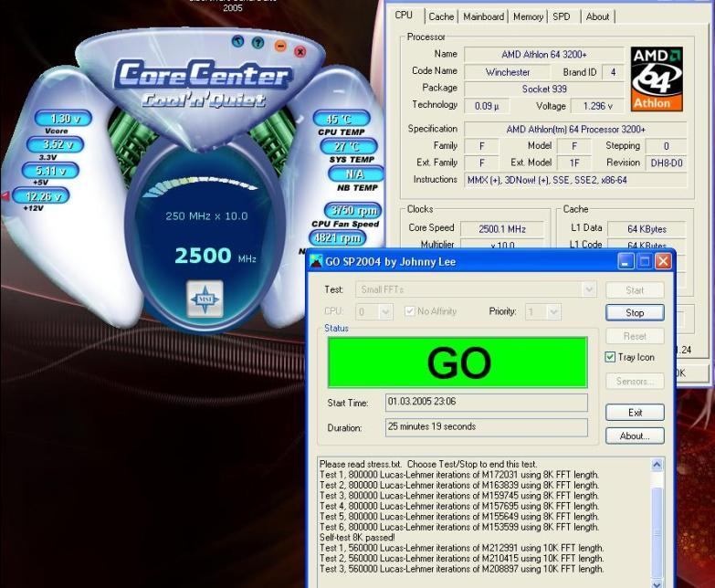Switch to the CPU tab in CPU-Z
The image size is (715, 588).
coord(404,16)
